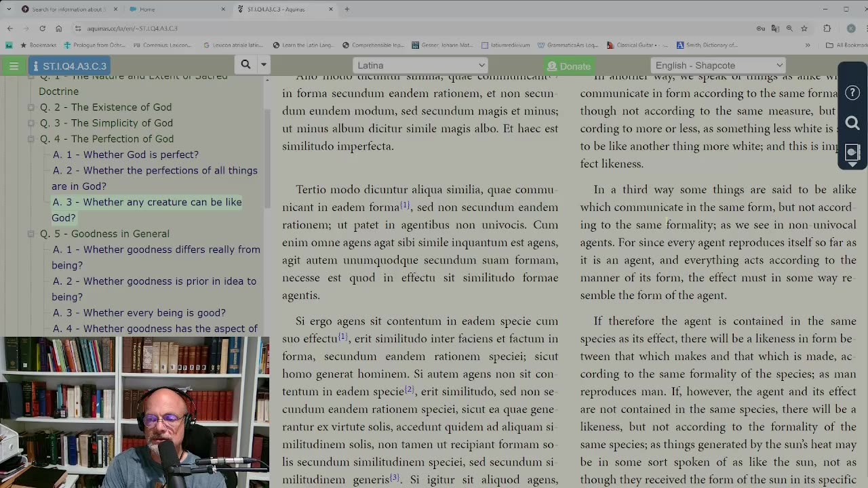Open the English - Shapcote translation dropdown
This screenshot has height=488, width=868.
coord(717,65)
